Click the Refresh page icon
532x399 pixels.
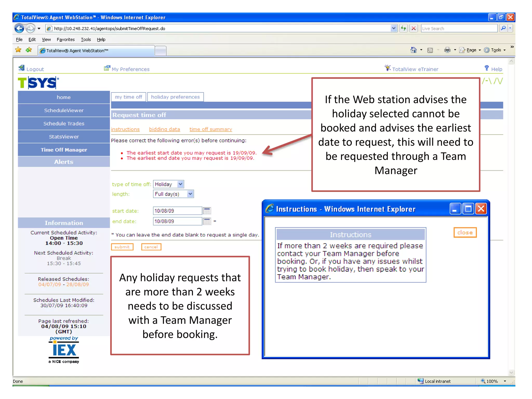pos(403,28)
